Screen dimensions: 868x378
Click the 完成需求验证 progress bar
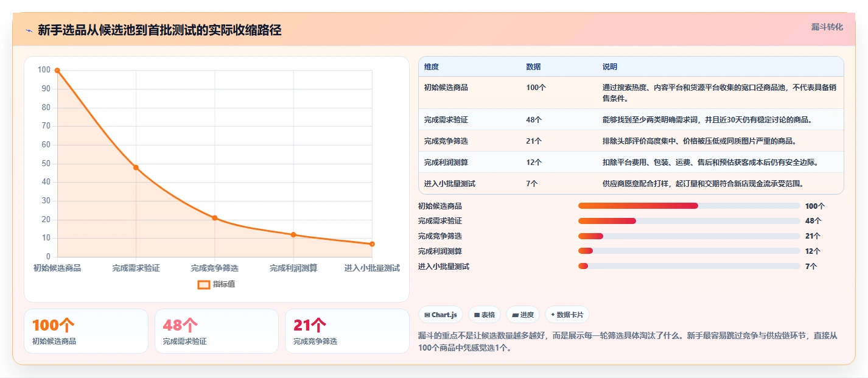coord(689,221)
